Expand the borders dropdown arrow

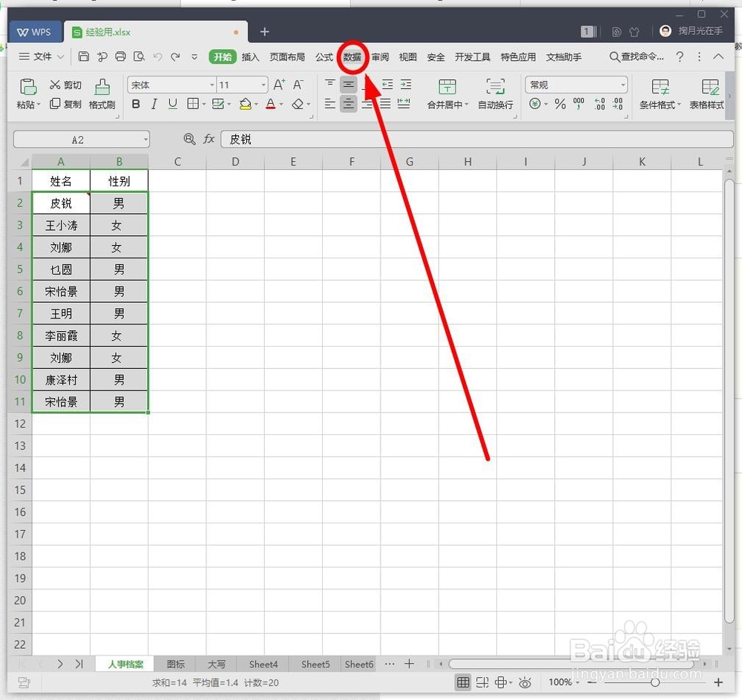click(204, 104)
